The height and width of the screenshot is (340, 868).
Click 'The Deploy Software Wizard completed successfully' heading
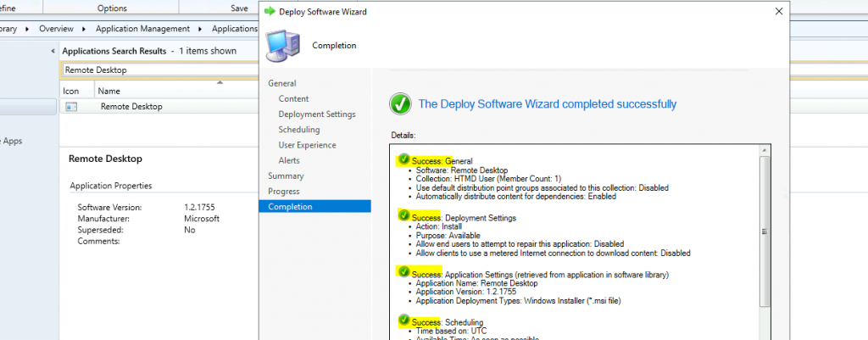548,103
